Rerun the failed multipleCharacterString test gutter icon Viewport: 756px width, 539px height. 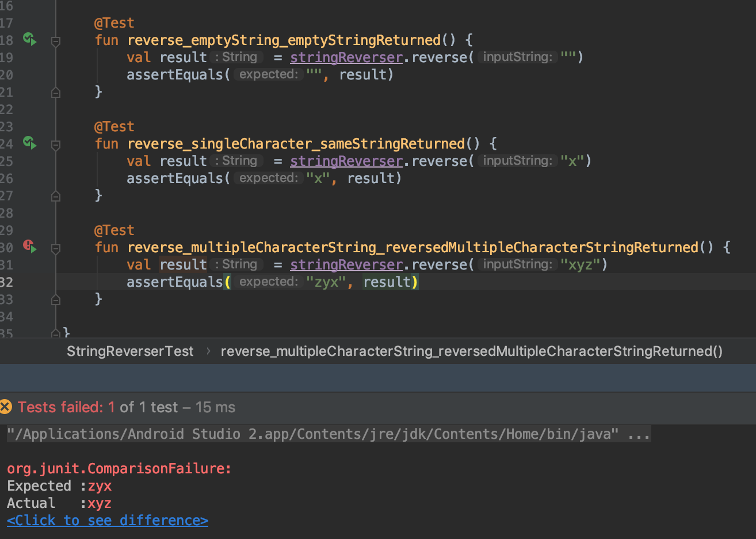(29, 247)
